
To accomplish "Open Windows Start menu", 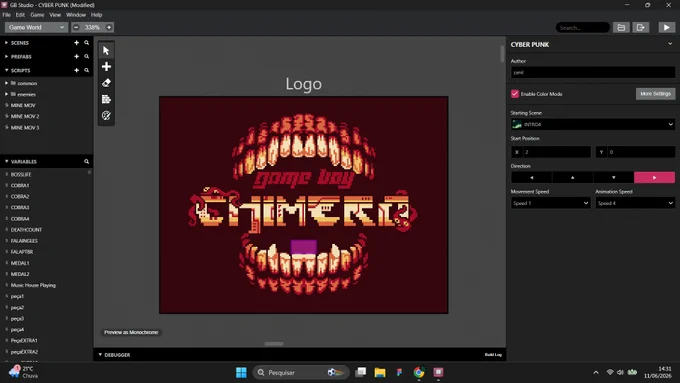I will (x=241, y=372).
